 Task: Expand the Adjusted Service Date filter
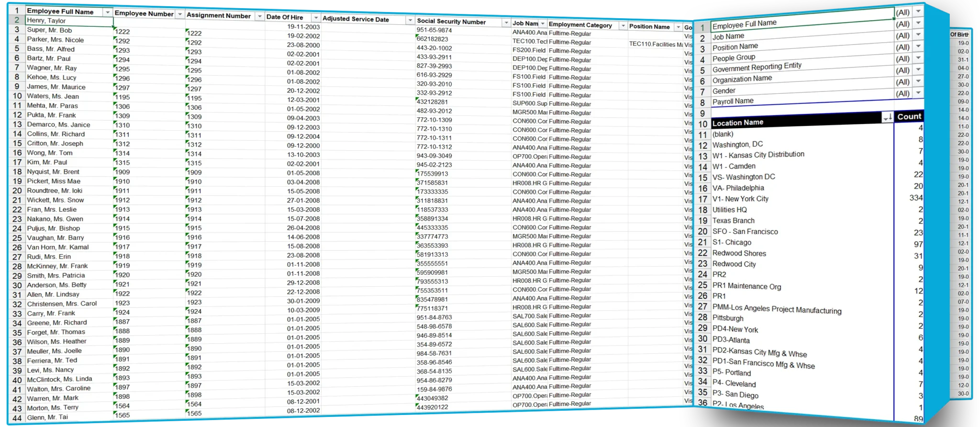click(410, 20)
